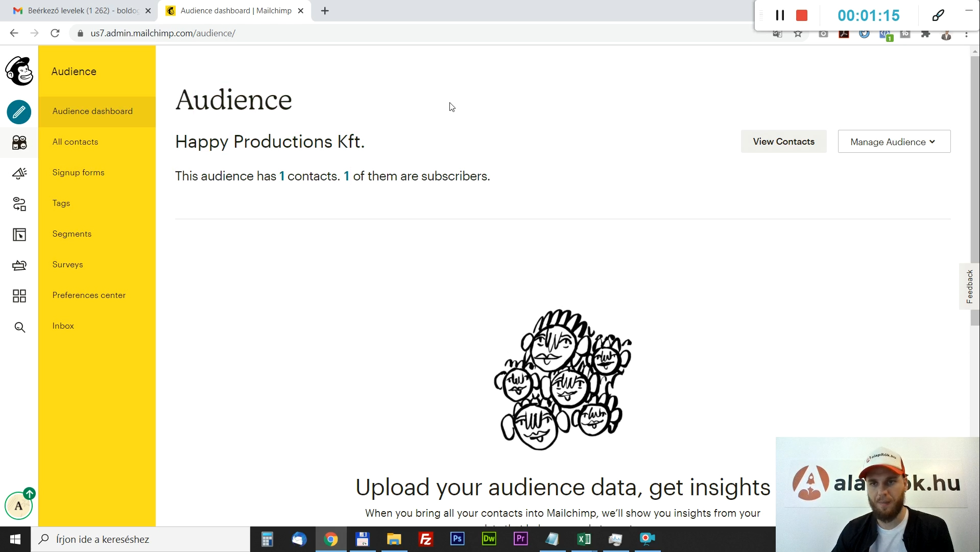Reload the page
The image size is (980, 552).
pos(55,33)
